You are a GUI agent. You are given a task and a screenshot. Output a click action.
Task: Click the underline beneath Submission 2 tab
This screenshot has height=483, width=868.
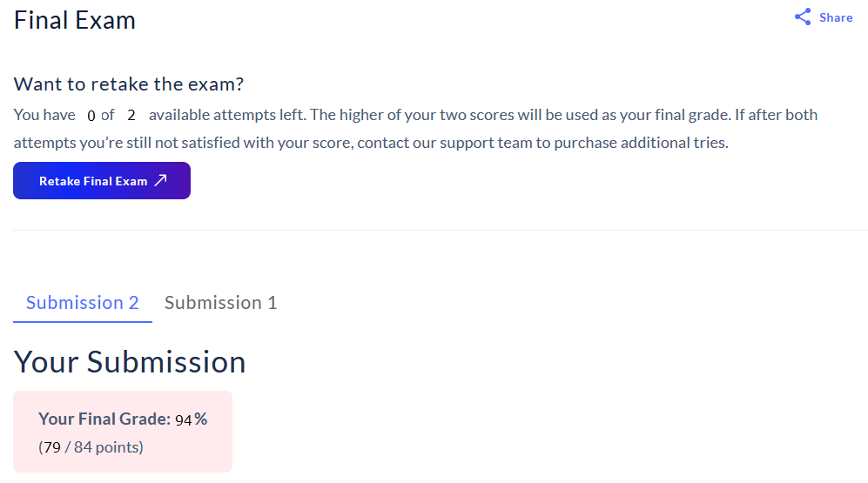[x=83, y=321]
